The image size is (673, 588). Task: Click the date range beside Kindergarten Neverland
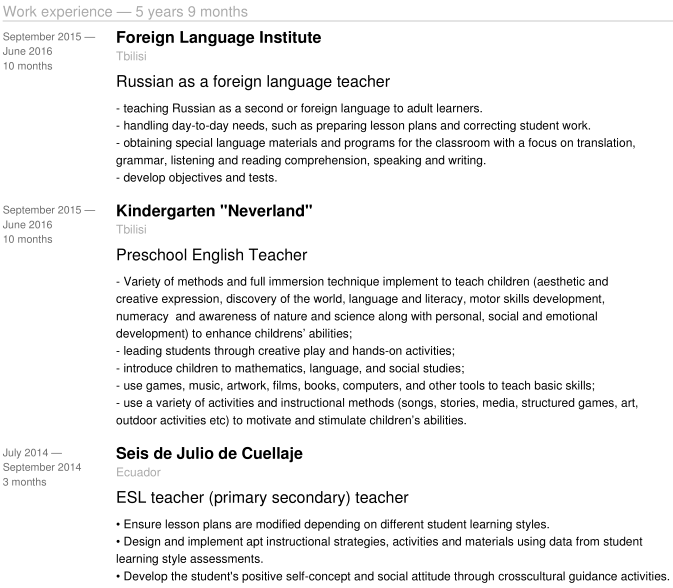pos(49,217)
